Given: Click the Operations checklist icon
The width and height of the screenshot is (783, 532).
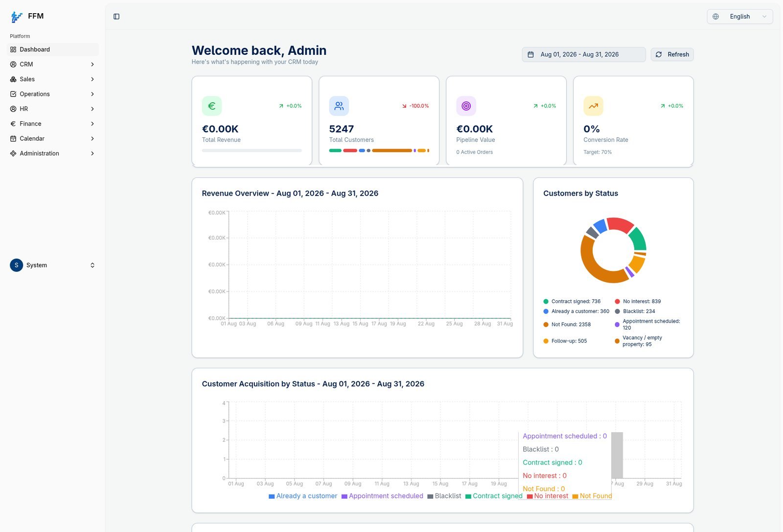Looking at the screenshot, I should [x=13, y=94].
